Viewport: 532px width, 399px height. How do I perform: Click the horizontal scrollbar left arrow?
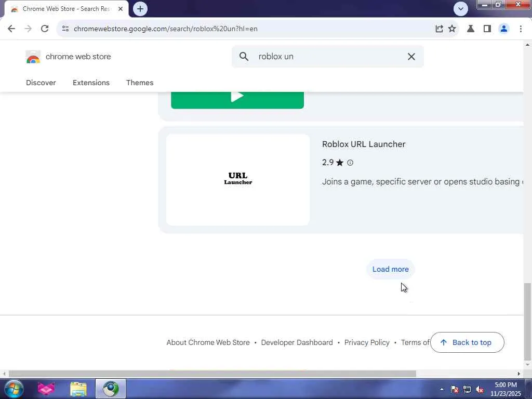click(x=4, y=374)
